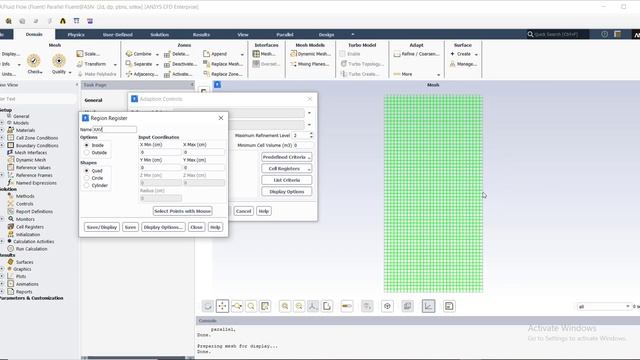640x360 pixels.
Task: Switch to the User-Defined ribbon tab
Action: [x=118, y=35]
